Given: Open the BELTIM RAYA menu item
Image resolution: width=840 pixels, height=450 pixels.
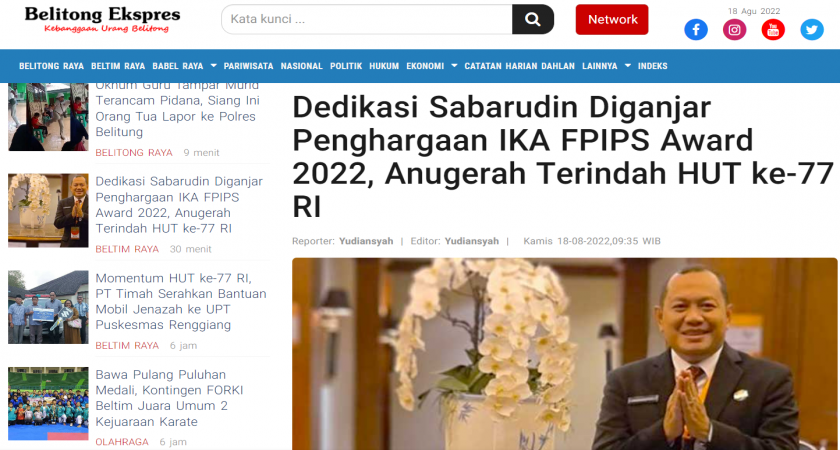Looking at the screenshot, I should (x=118, y=66).
